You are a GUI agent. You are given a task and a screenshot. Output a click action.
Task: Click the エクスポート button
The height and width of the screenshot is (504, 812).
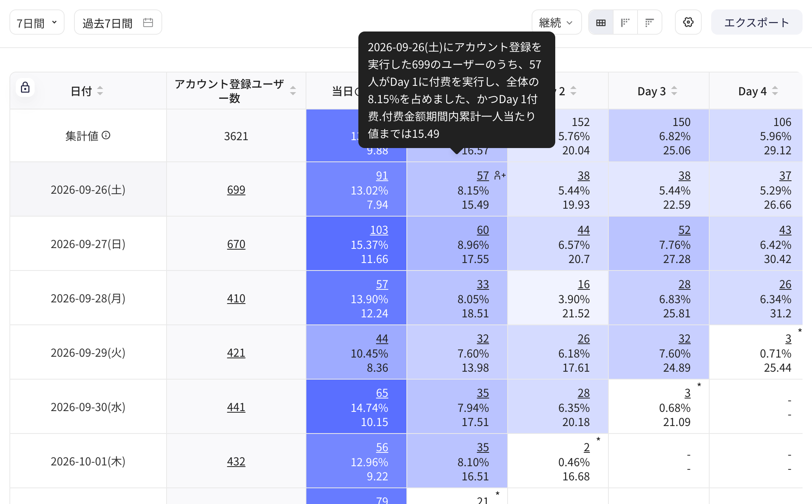coord(756,22)
